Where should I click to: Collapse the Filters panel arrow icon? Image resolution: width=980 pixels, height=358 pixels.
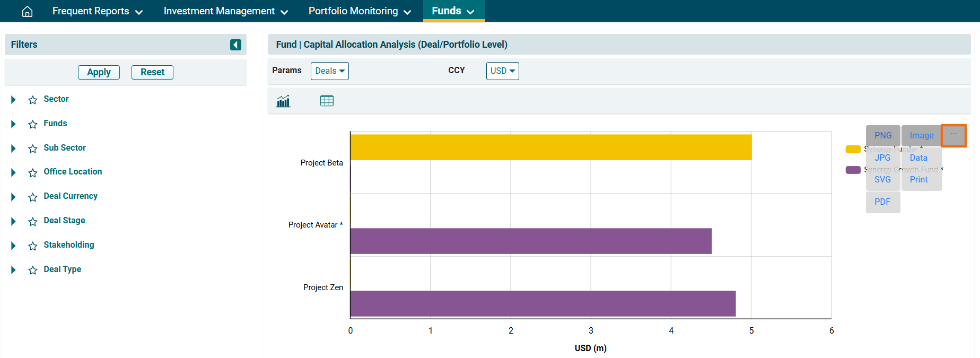click(235, 45)
